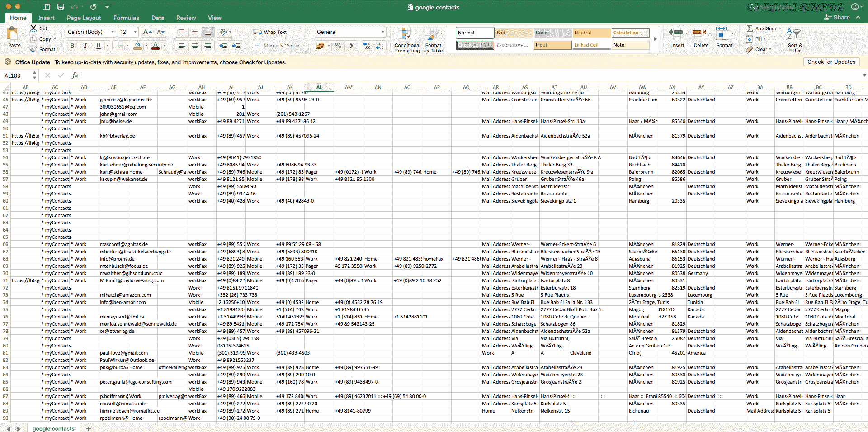This screenshot has width=868, height=432.
Task: Open the Data ribbon tab
Action: [x=158, y=18]
